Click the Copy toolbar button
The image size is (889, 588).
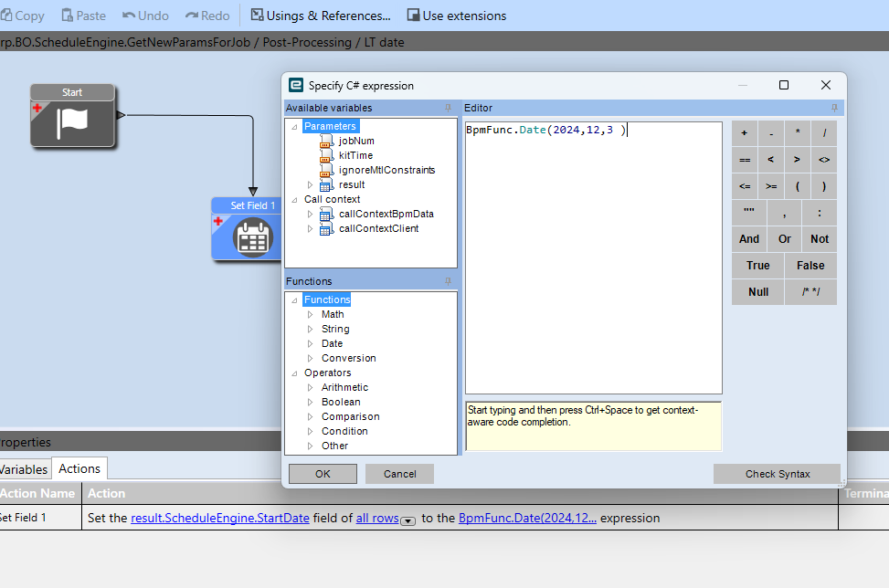coord(23,16)
